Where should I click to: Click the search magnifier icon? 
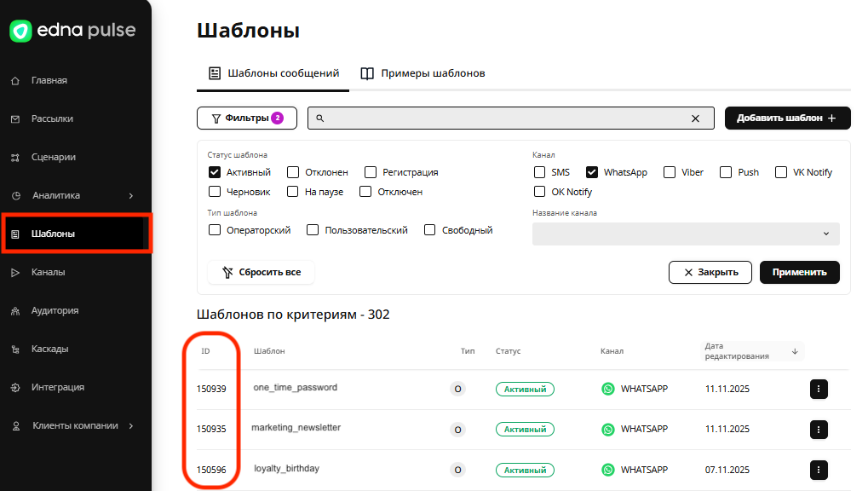[x=320, y=118]
